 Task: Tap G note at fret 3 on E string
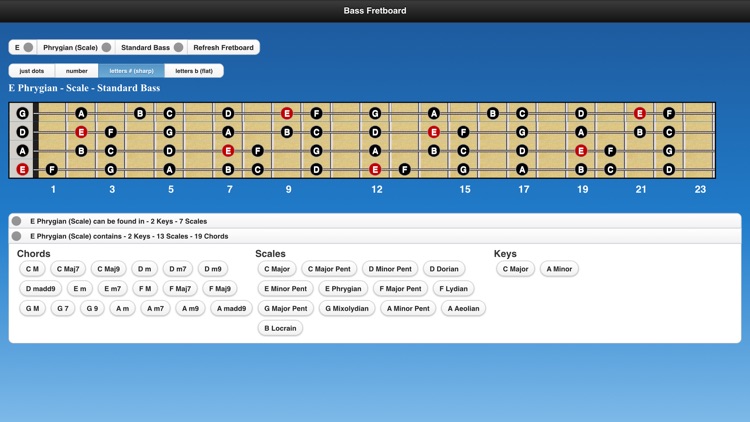pos(110,169)
